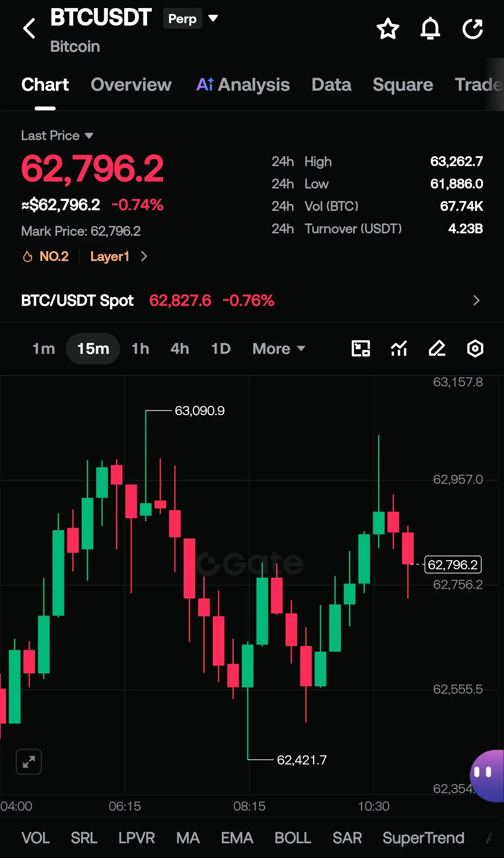Open the More timeframes dropdown
This screenshot has height=858, width=504.
point(279,349)
